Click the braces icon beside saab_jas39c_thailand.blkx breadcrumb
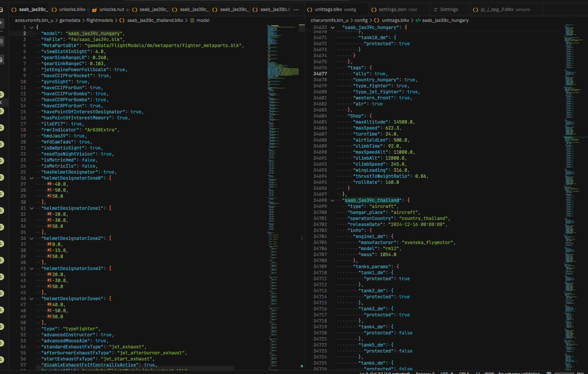 122,20
